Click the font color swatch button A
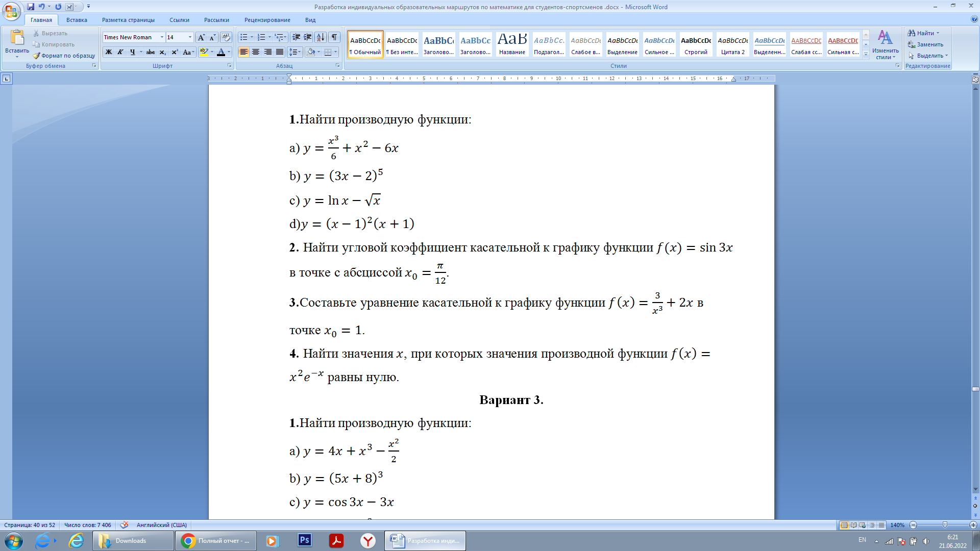This screenshot has height=551, width=980. [x=220, y=52]
